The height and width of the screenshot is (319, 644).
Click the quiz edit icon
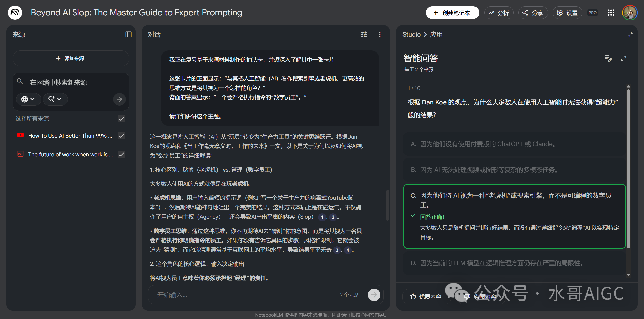pyautogui.click(x=608, y=58)
